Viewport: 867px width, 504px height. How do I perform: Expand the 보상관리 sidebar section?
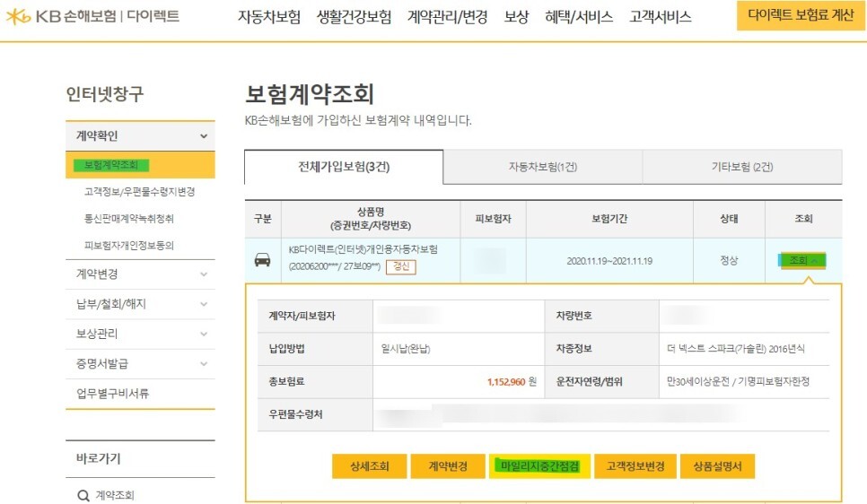[140, 334]
